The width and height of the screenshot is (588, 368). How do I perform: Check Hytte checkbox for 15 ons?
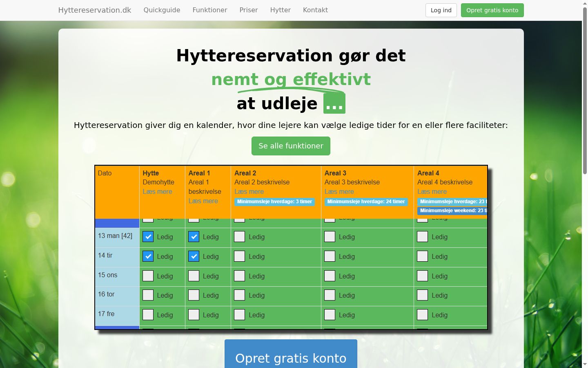[148, 276]
